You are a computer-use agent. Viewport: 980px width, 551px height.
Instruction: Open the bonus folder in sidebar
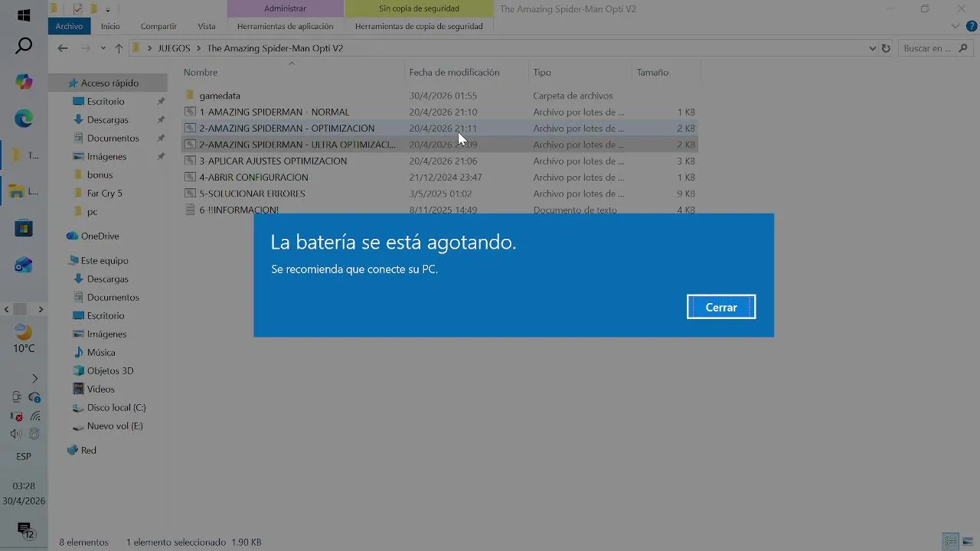(x=100, y=174)
